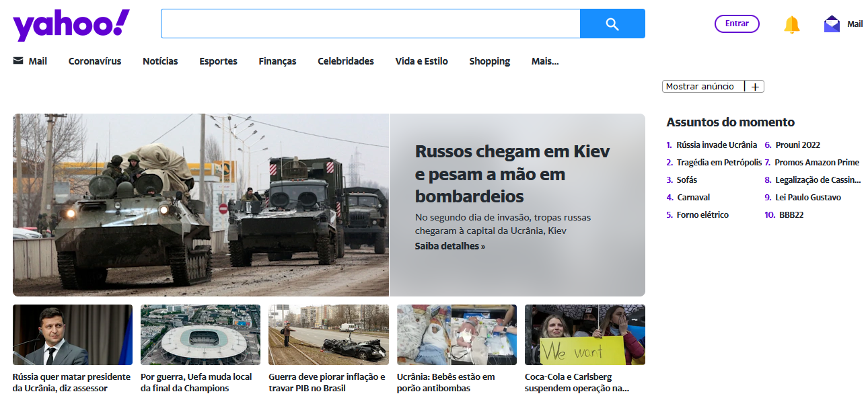The height and width of the screenshot is (400, 868).
Task: Click the main story tank photo
Action: 201,205
